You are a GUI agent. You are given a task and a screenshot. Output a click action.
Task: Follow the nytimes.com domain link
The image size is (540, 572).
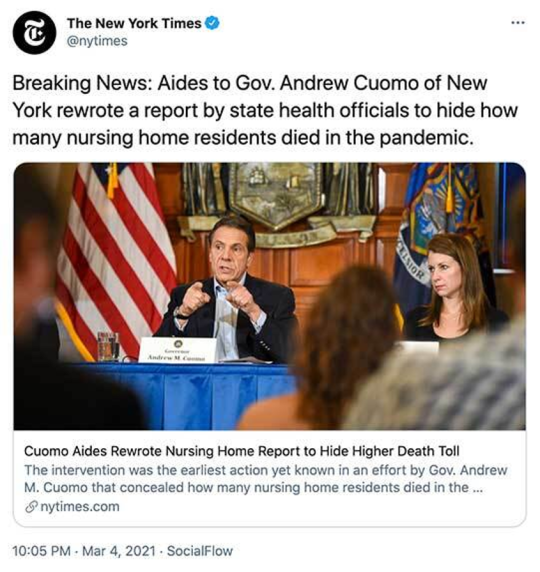coord(80,507)
